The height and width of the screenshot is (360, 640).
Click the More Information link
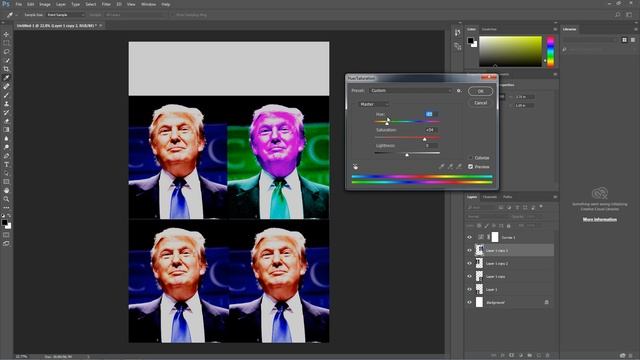pyautogui.click(x=600, y=220)
